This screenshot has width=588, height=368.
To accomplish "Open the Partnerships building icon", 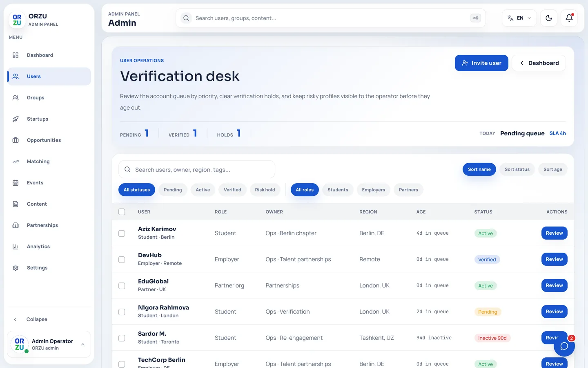I will click(x=16, y=225).
